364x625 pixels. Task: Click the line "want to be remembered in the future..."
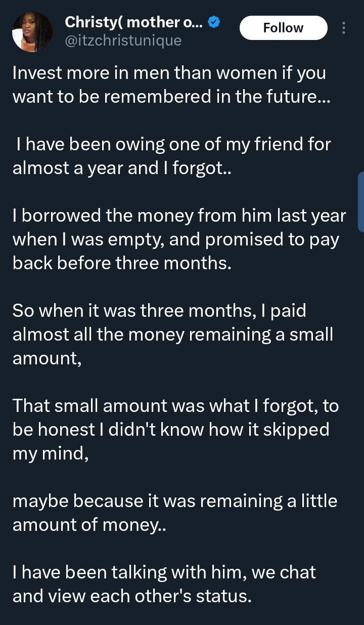coord(171,96)
